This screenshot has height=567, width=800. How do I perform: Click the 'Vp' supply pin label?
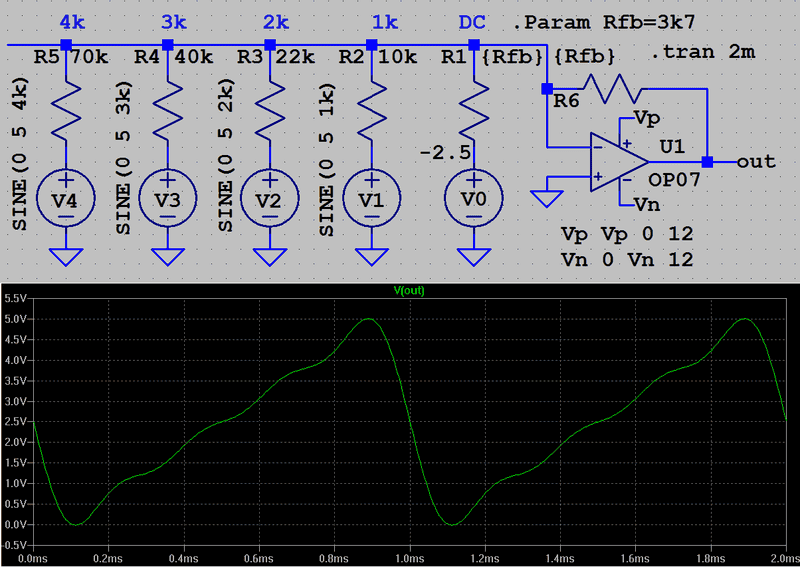[647, 119]
